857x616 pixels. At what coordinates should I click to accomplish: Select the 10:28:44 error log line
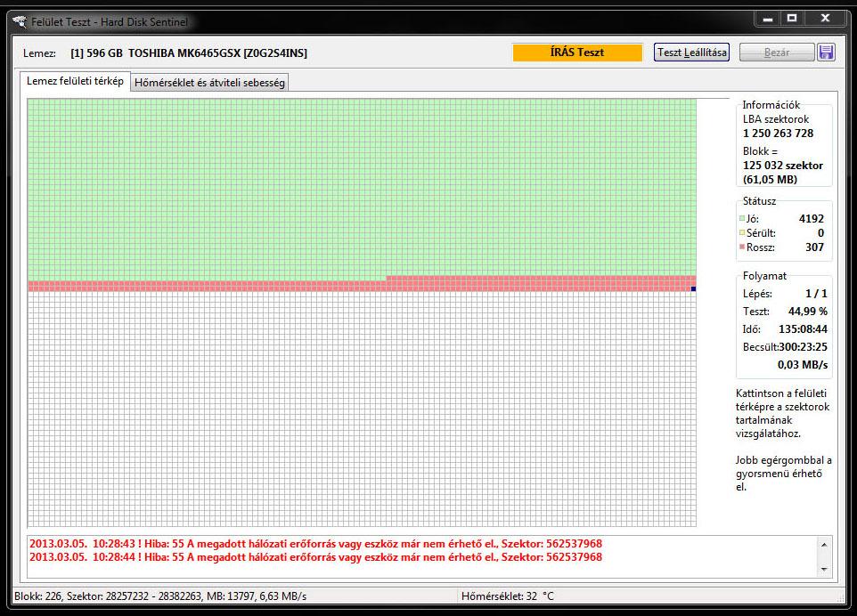[x=315, y=557]
